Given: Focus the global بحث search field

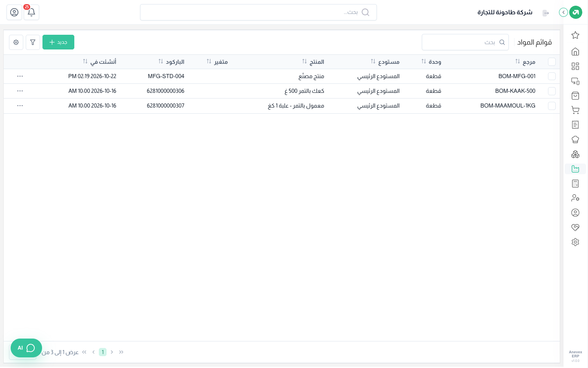Looking at the screenshot, I should pos(258,12).
